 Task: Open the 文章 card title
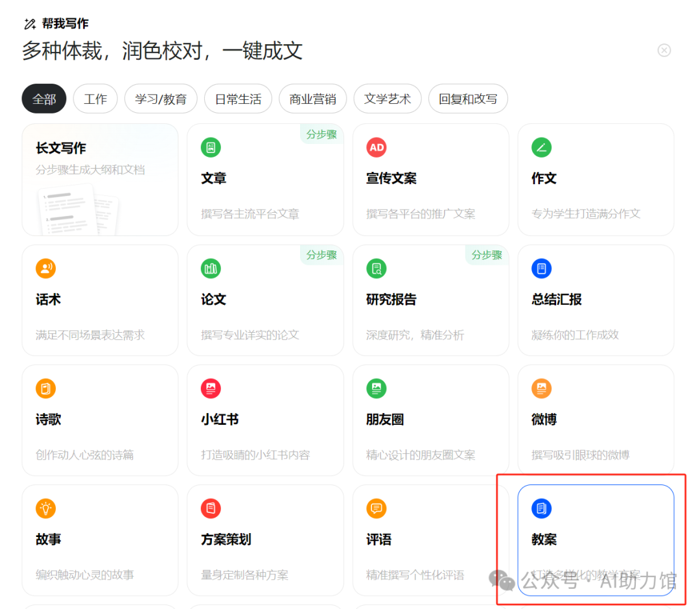pos(213,178)
